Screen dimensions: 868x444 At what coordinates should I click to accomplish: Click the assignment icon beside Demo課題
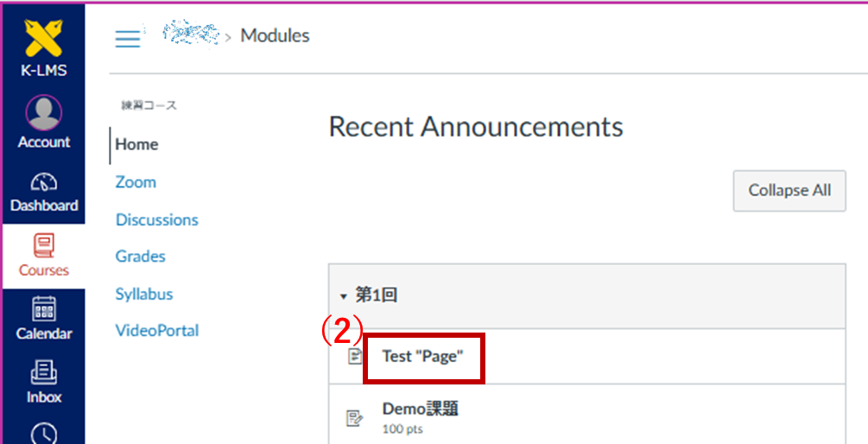354,418
